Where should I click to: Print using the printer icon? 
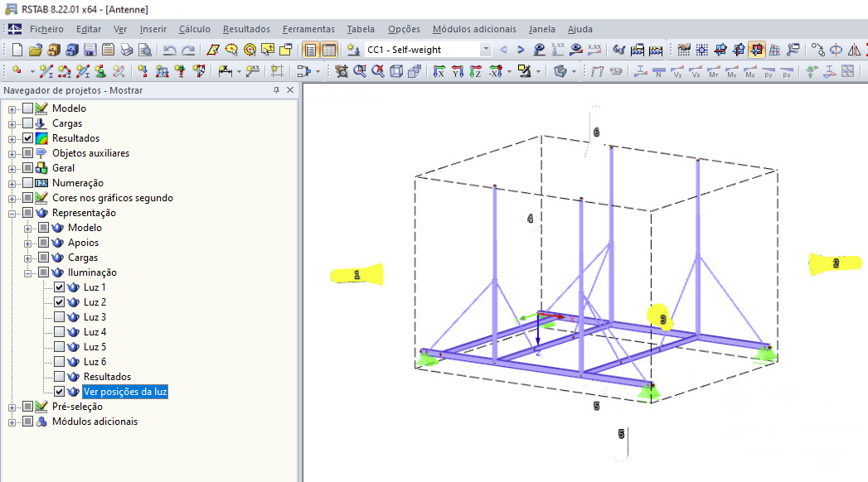click(x=127, y=50)
